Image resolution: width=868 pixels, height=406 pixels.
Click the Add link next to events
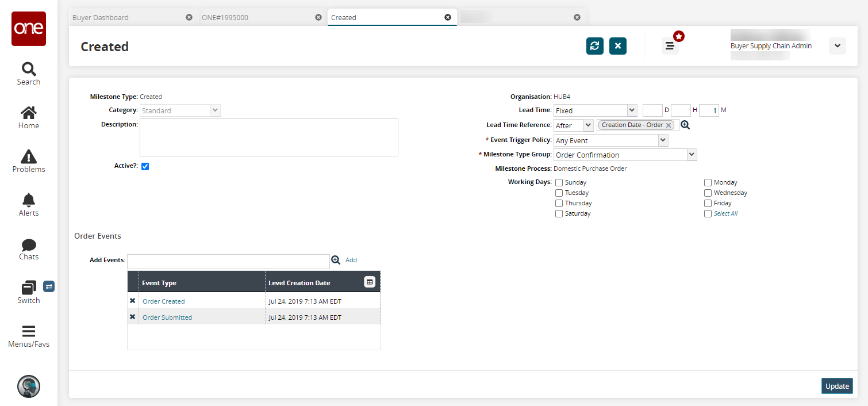click(351, 260)
